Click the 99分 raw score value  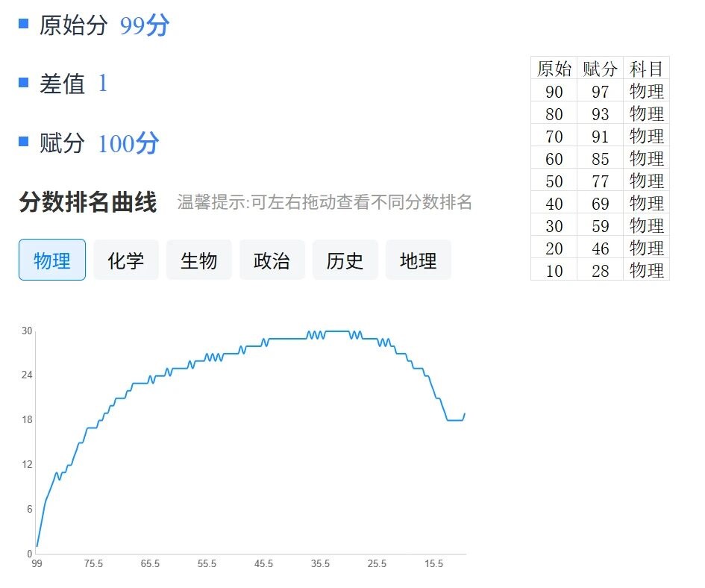click(x=145, y=26)
